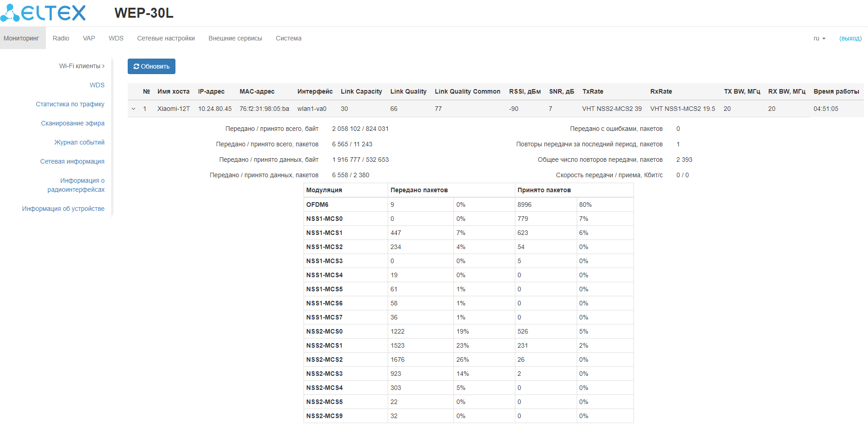Open Журнал событий in sidebar

point(79,143)
